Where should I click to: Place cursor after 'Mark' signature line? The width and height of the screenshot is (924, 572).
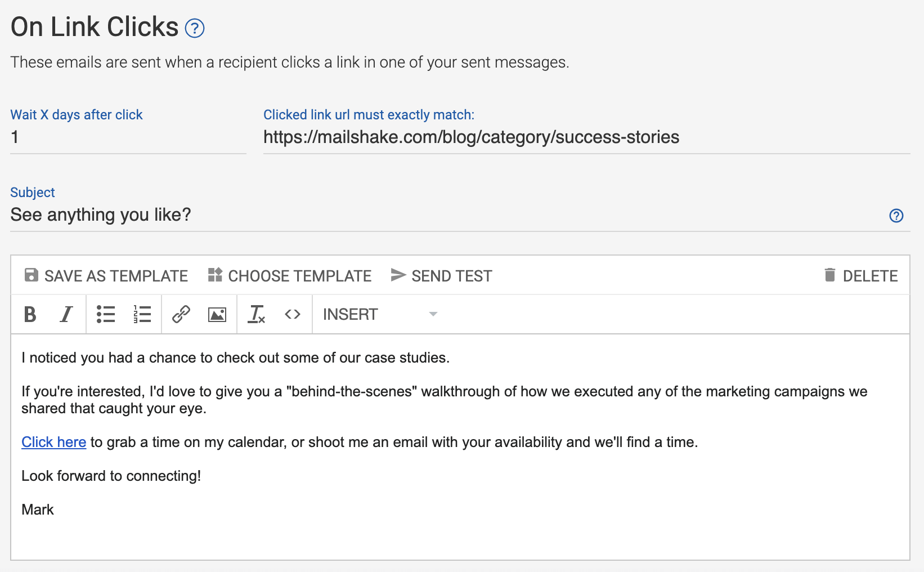click(x=55, y=510)
